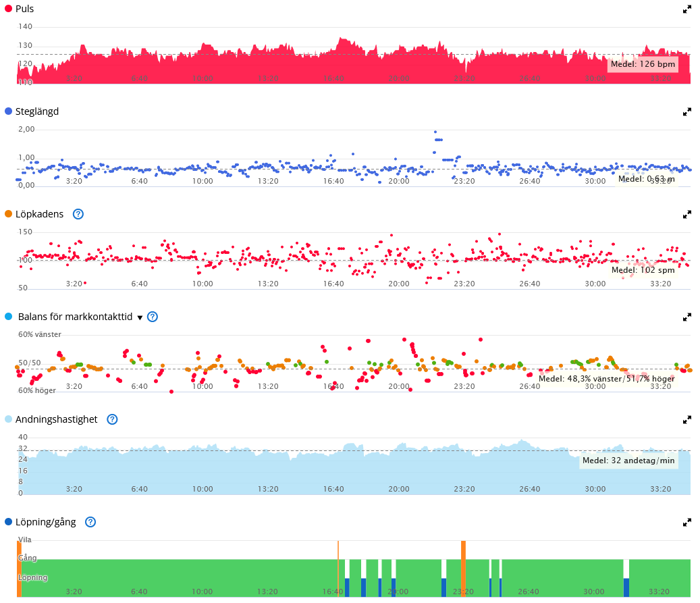Screen dimensions: 700x603
Task: Open help for Balans för markkontakttid
Action: tap(153, 317)
